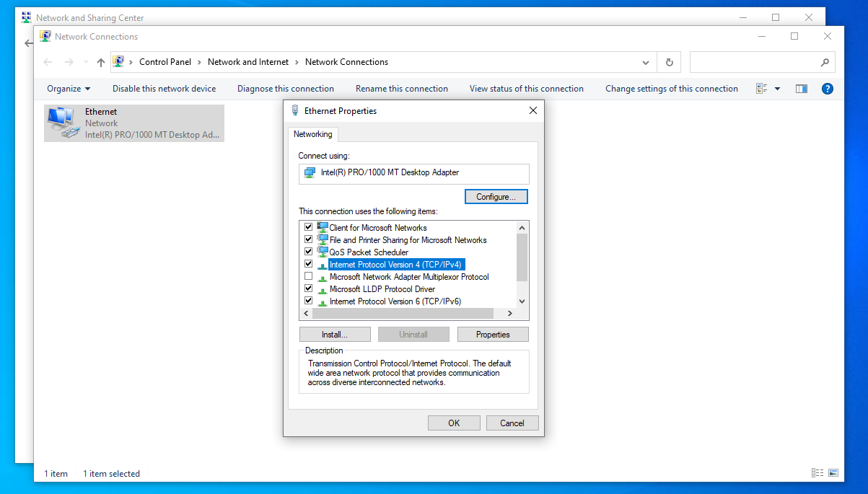Click the Configure button
Viewport: 868px width, 494px height.
tap(496, 197)
